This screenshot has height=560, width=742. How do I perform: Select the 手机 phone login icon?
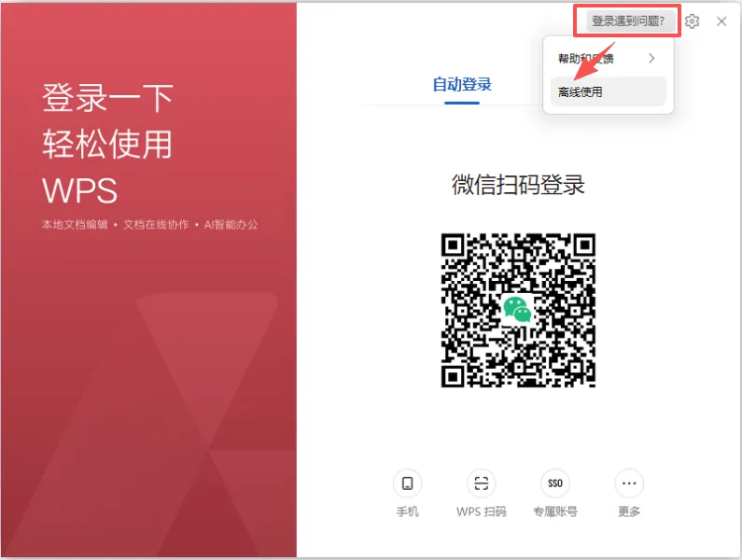[x=408, y=483]
